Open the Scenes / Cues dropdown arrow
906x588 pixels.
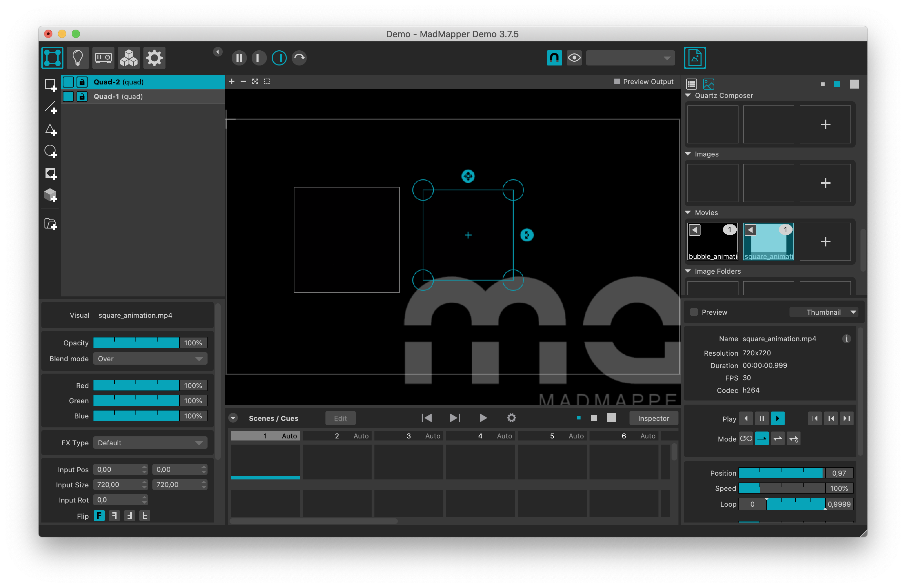233,418
